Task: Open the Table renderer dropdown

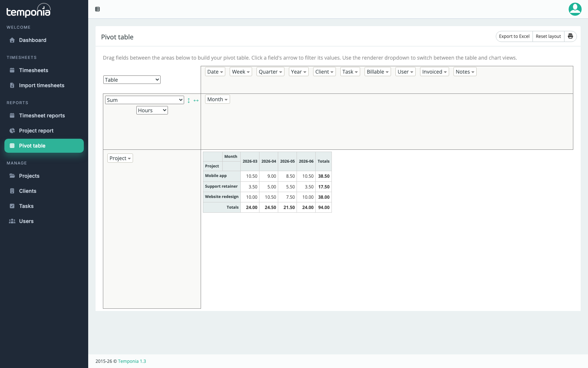Action: (132, 80)
